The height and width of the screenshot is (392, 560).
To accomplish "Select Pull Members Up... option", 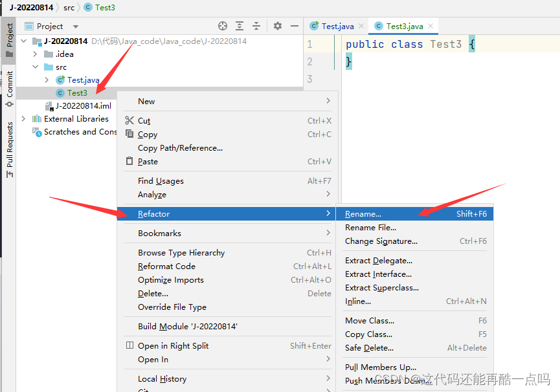I will click(x=414, y=367).
